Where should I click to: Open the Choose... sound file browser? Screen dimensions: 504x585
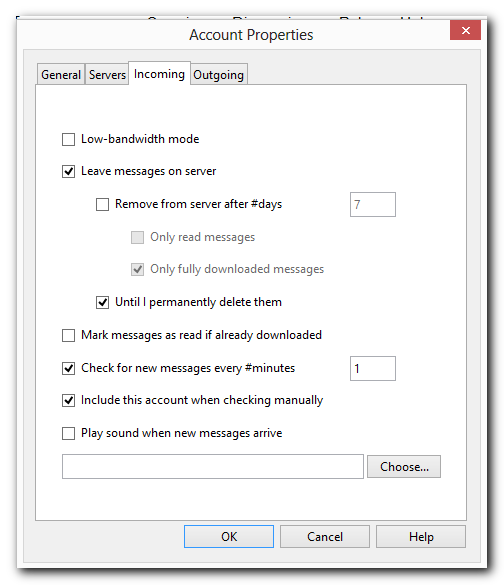coord(404,466)
